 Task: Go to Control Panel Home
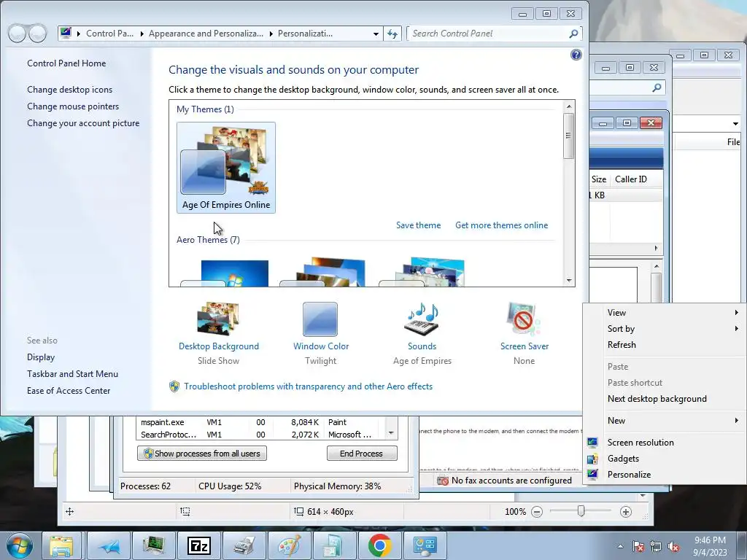tap(66, 63)
